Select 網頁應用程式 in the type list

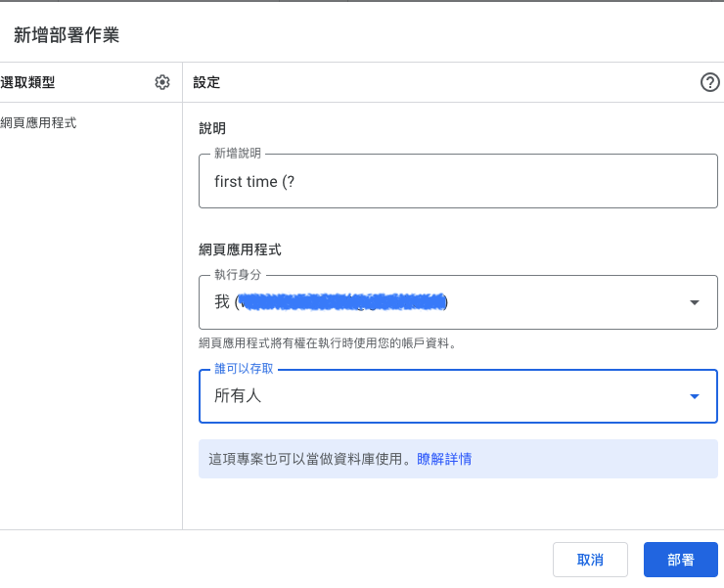click(x=39, y=123)
